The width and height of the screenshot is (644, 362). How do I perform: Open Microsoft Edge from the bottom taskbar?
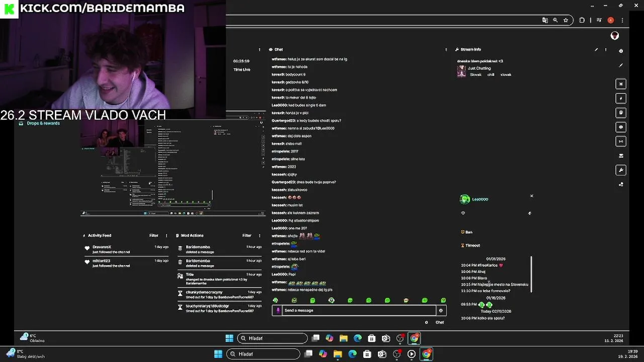pos(352,354)
